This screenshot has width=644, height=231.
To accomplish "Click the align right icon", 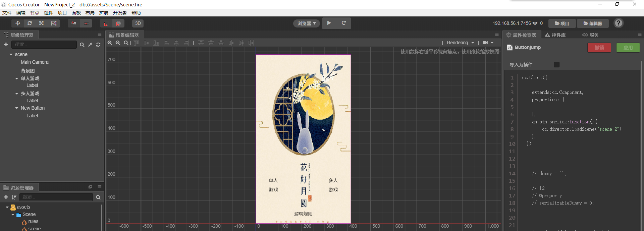I will tap(186, 43).
